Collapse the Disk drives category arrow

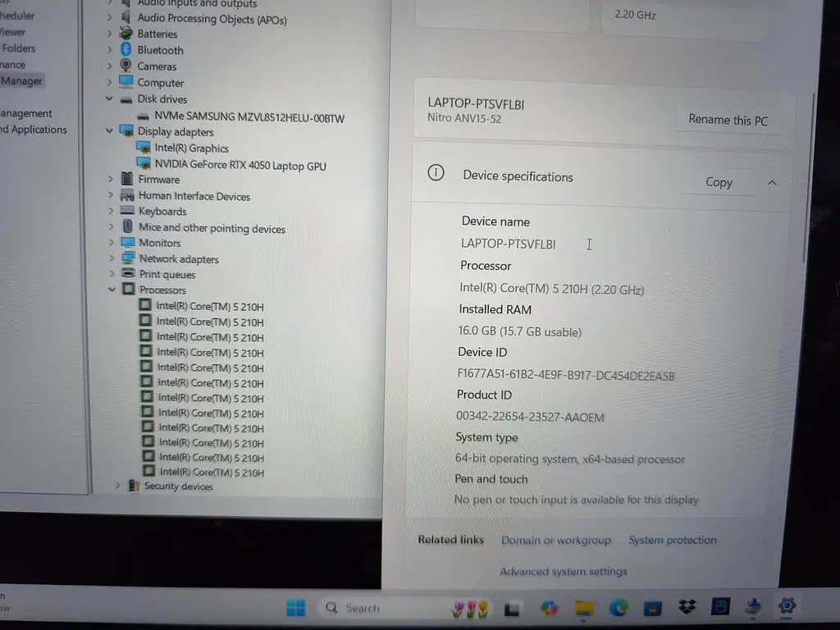pos(109,98)
